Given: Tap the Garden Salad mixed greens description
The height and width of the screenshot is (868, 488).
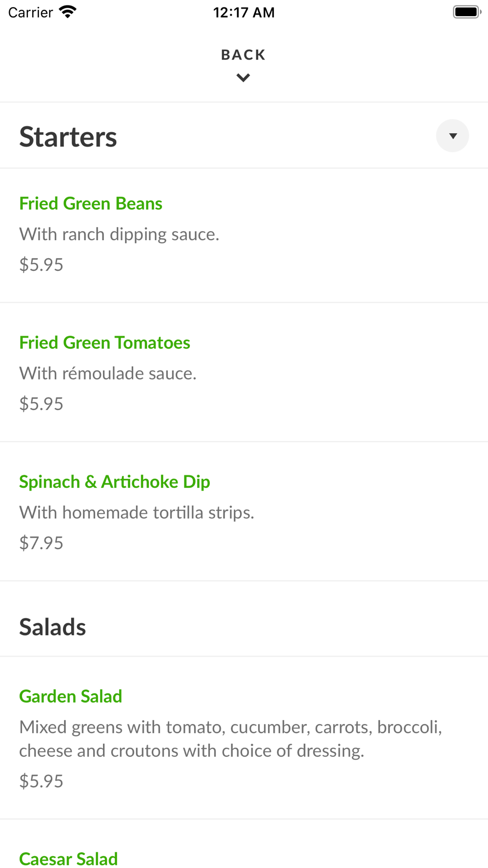Looking at the screenshot, I should tap(230, 739).
